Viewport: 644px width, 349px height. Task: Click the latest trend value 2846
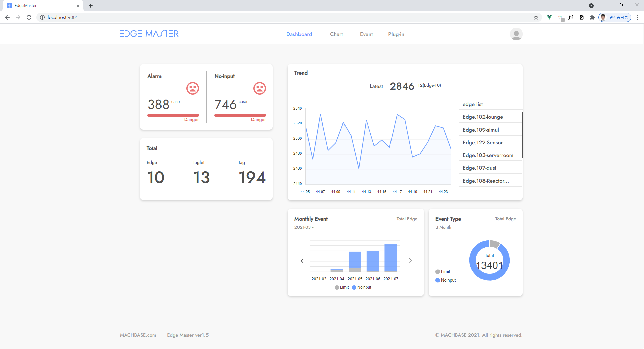point(402,86)
